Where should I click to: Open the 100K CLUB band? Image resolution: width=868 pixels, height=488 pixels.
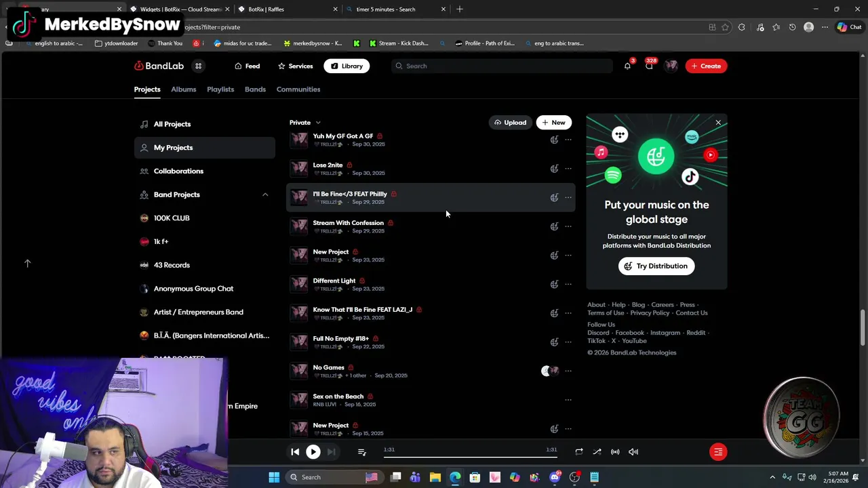point(205,218)
